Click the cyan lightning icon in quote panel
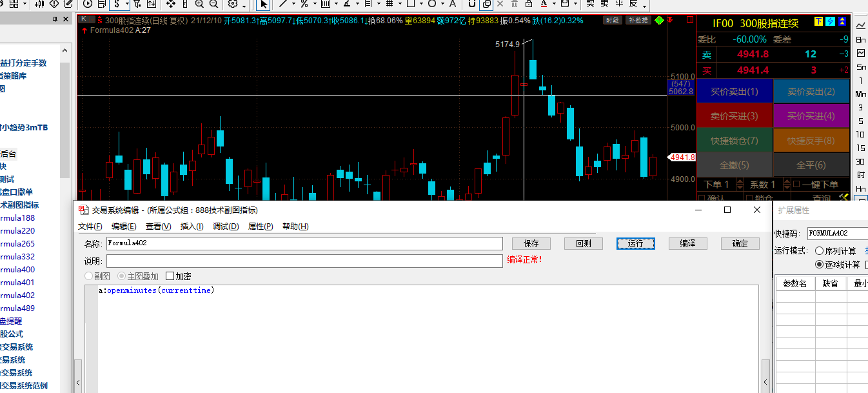The height and width of the screenshot is (393, 868). click(831, 22)
